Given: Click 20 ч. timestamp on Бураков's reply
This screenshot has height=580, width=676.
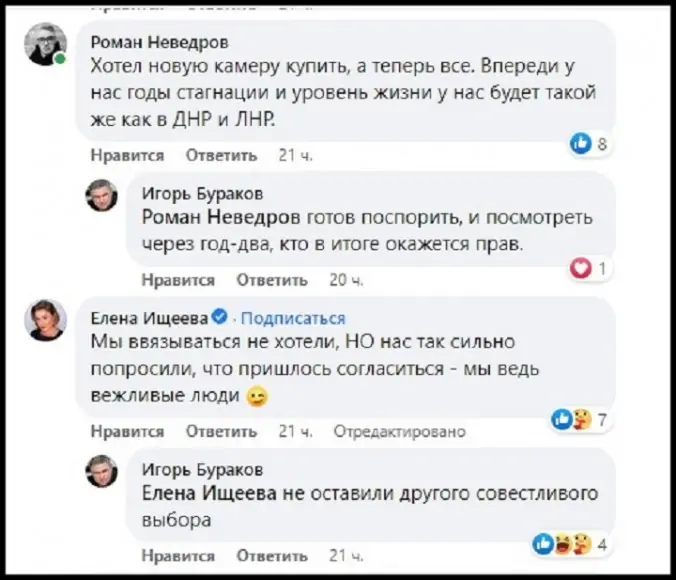Looking at the screenshot, I should point(343,280).
